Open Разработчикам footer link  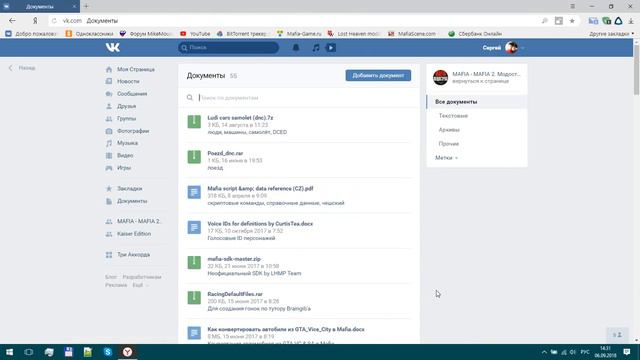pos(142,277)
